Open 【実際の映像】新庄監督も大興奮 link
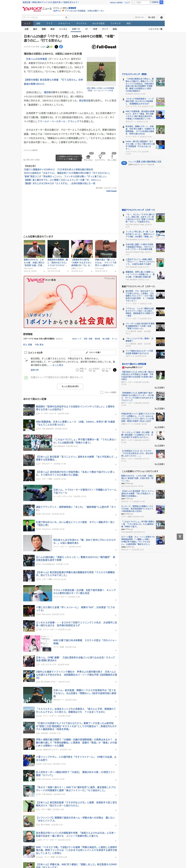Viewport: 186px width, 868px height. pyautogui.click(x=53, y=82)
